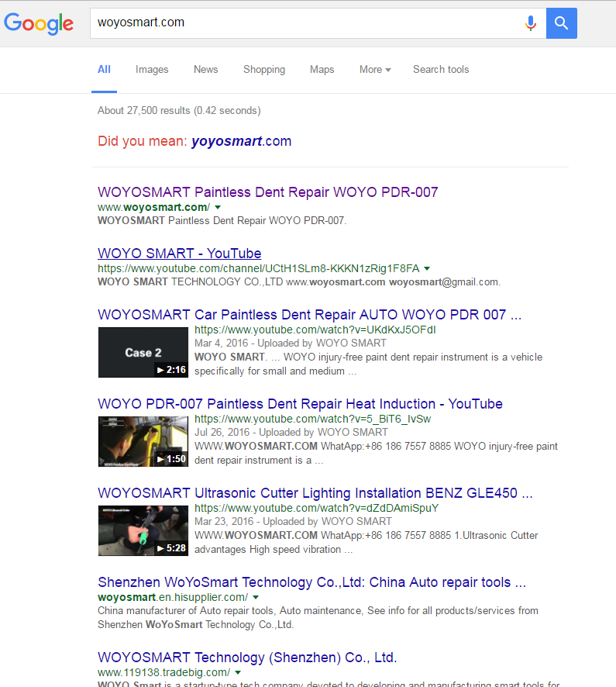Click the yoyosmart.com suggested spelling link
Image resolution: width=616 pixels, height=687 pixels.
pos(241,141)
